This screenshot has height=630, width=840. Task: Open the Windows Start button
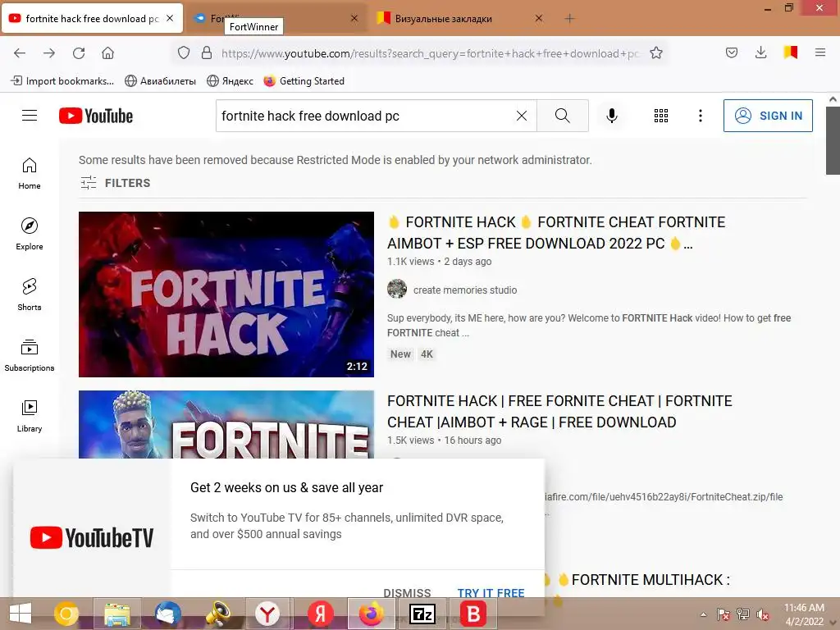click(20, 614)
